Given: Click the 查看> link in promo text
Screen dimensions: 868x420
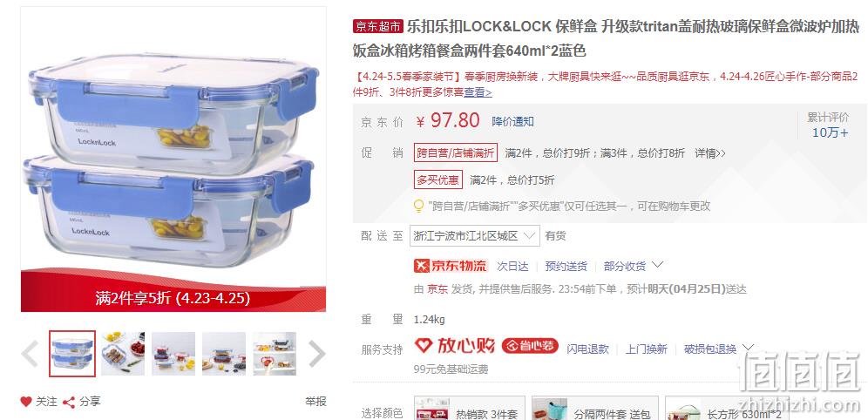Looking at the screenshot, I should pyautogui.click(x=478, y=92).
